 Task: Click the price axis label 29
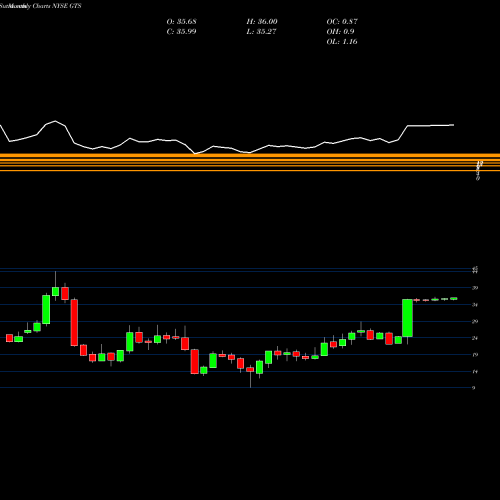475,321
